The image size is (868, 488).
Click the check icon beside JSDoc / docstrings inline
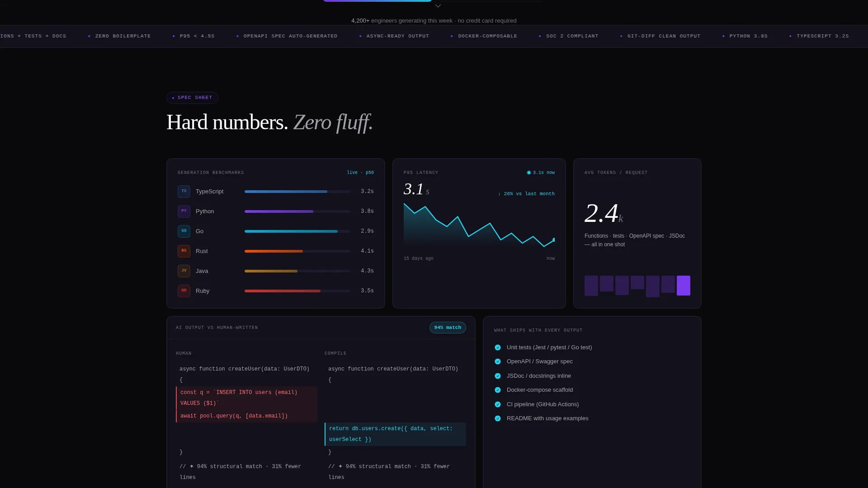pyautogui.click(x=498, y=376)
